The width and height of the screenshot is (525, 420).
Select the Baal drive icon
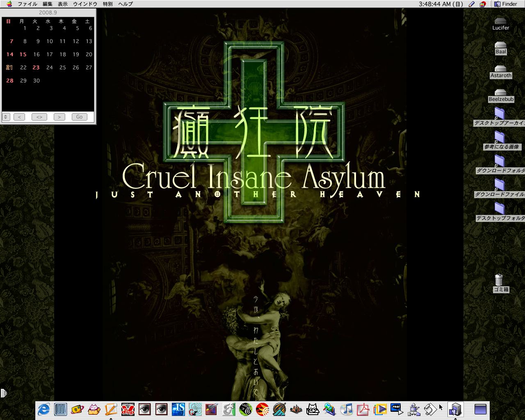(500, 45)
